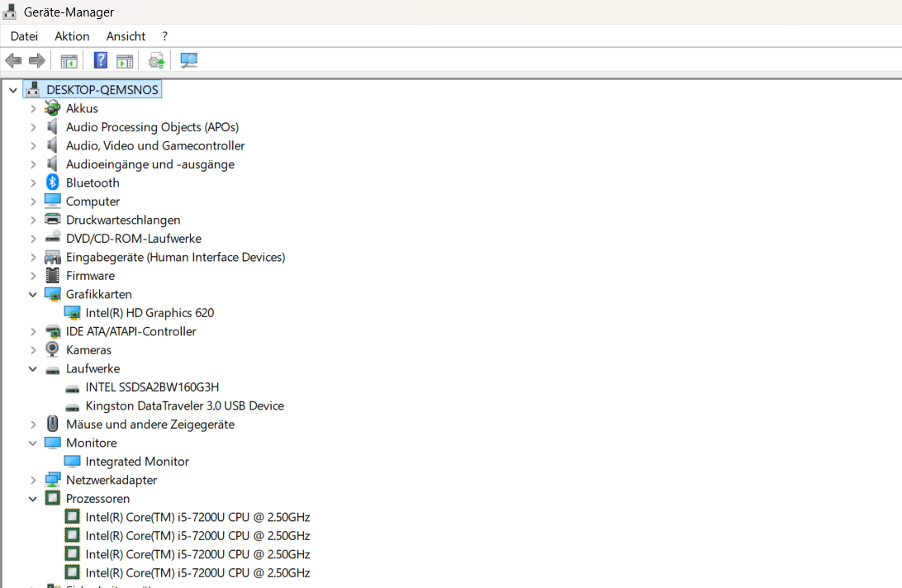The width and height of the screenshot is (902, 588).
Task: Expand the Audioeingänge und -ausgänge chevron
Action: (x=33, y=164)
